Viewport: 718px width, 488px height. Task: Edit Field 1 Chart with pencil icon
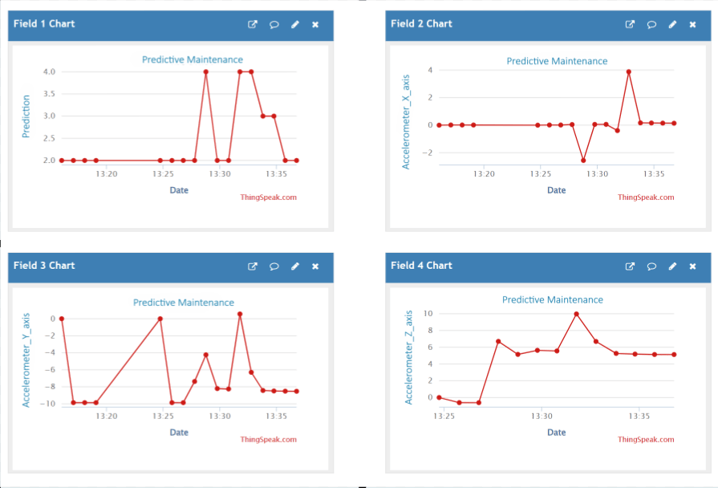(x=295, y=24)
